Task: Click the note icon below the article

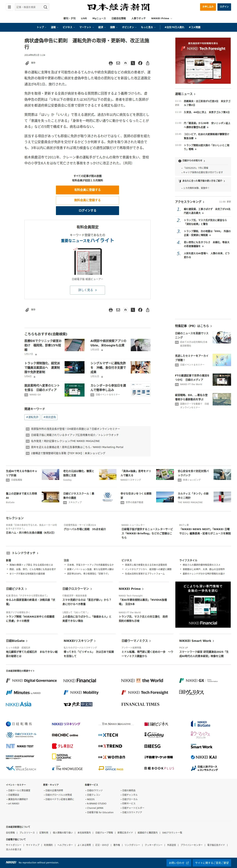Action: coord(125,310)
